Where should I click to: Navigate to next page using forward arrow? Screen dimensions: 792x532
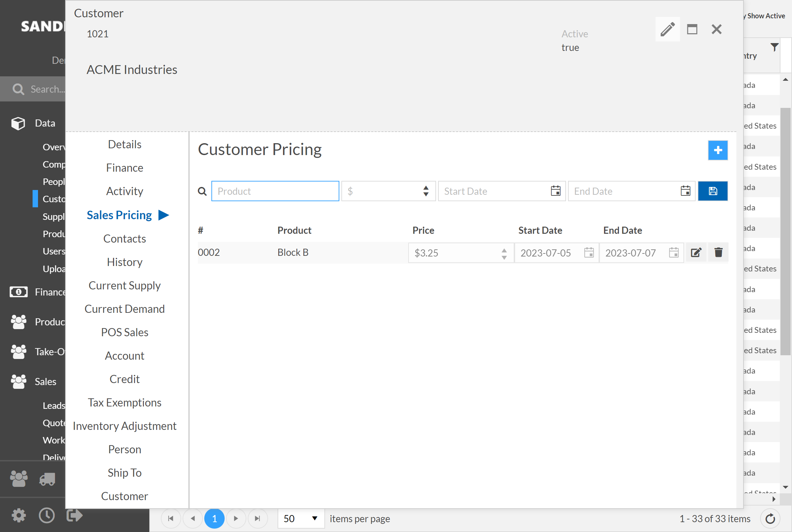(236, 518)
